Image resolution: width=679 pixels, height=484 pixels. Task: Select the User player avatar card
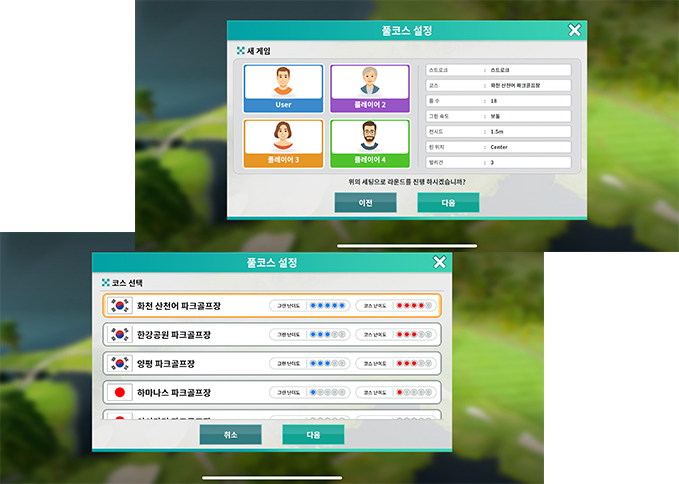tap(283, 88)
